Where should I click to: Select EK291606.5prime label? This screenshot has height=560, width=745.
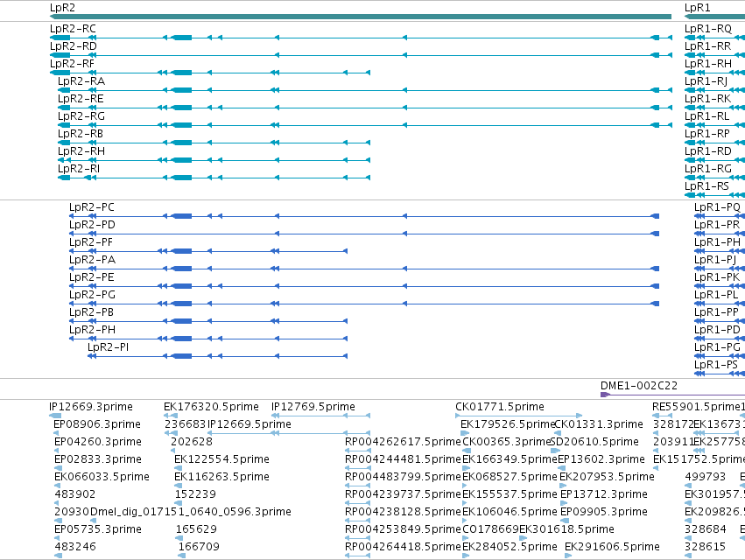[612, 547]
